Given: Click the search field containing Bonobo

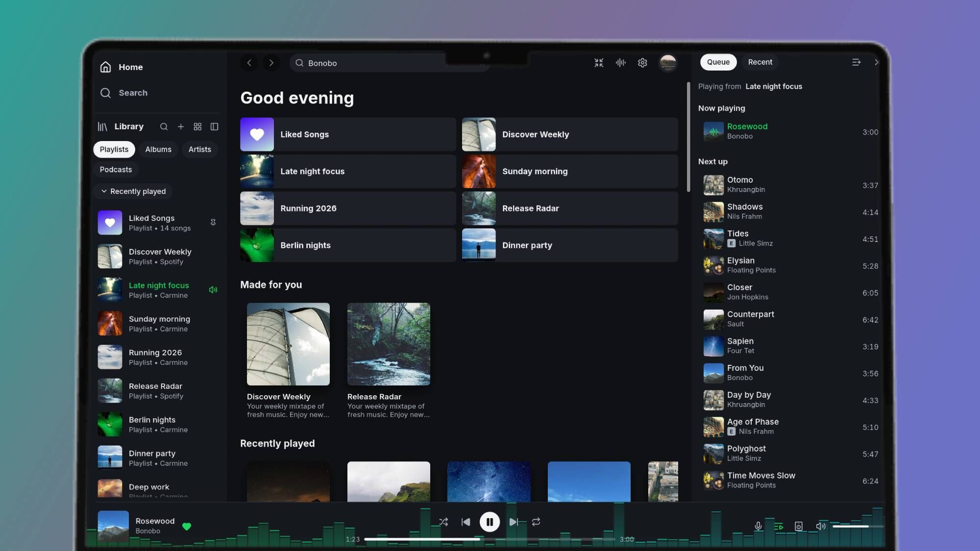Looking at the screenshot, I should pos(390,63).
